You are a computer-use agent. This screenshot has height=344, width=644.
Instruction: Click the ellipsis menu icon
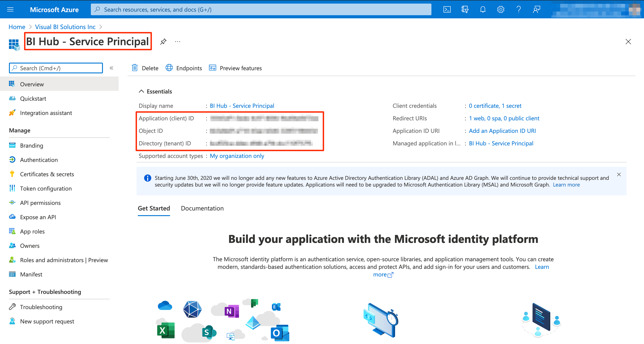click(178, 42)
